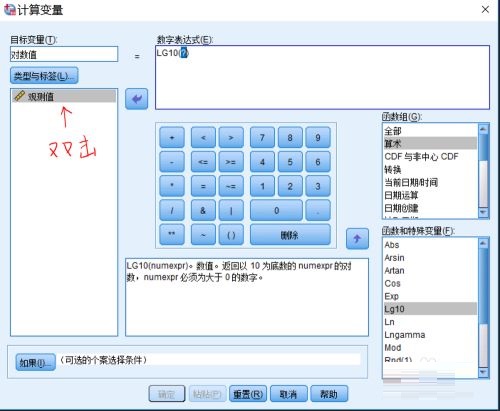This screenshot has width=500, height=411.
Task: Select the Arsin function
Action: pos(430,258)
